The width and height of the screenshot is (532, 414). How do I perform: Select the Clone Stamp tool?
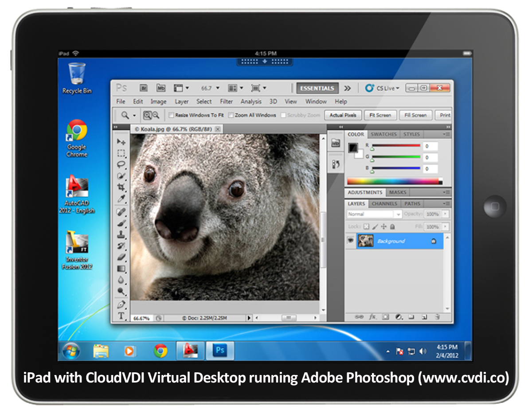click(121, 235)
